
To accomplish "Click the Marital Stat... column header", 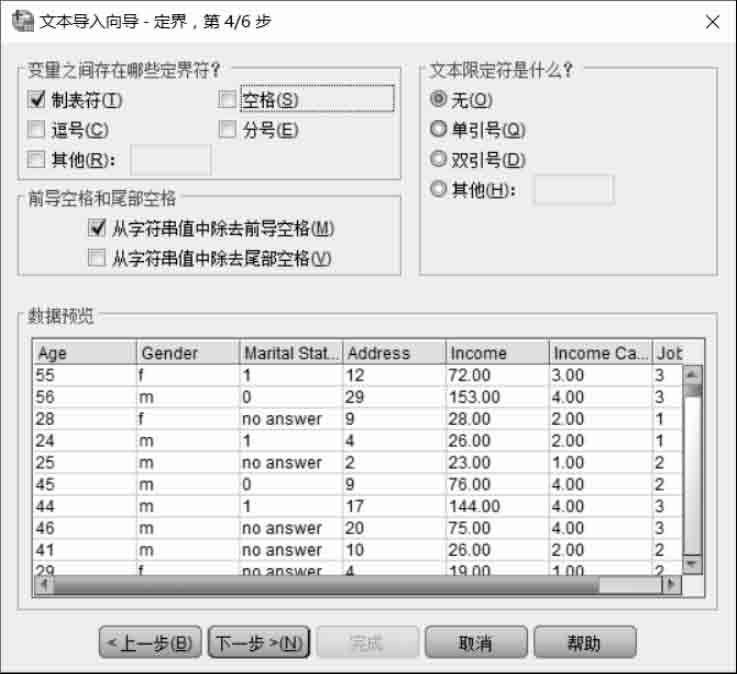I will pos(291,353).
